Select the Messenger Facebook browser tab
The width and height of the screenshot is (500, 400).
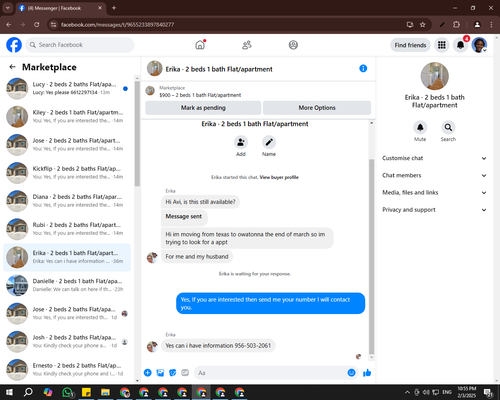point(60,8)
